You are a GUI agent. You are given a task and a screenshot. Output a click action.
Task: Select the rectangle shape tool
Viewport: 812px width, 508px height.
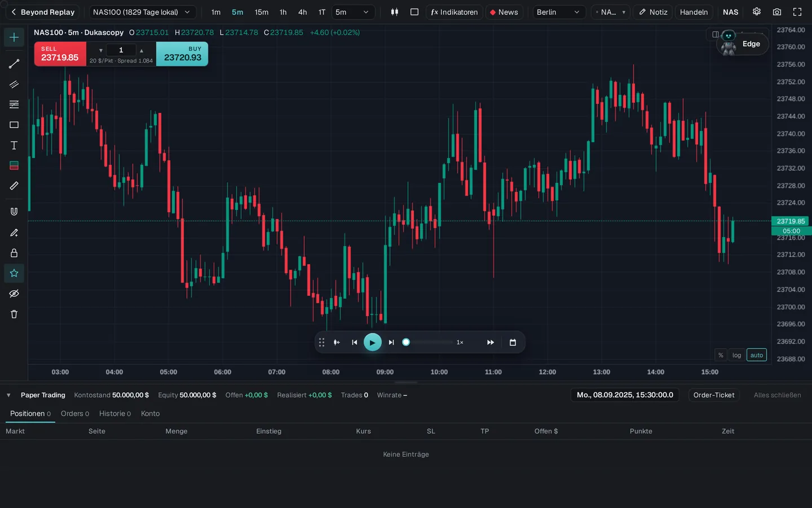[x=14, y=125]
